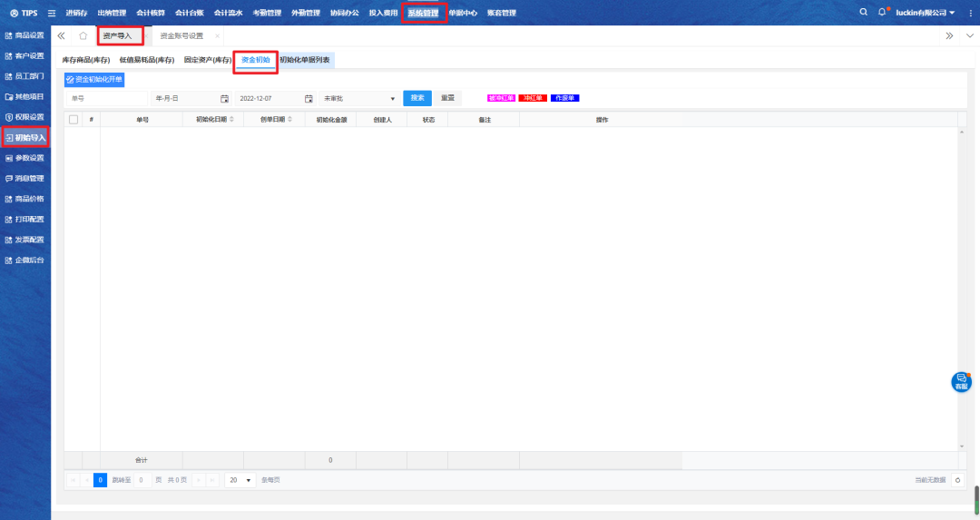This screenshot has height=520, width=980.
Task: Sort by 初始化日期 column
Action: [215, 119]
